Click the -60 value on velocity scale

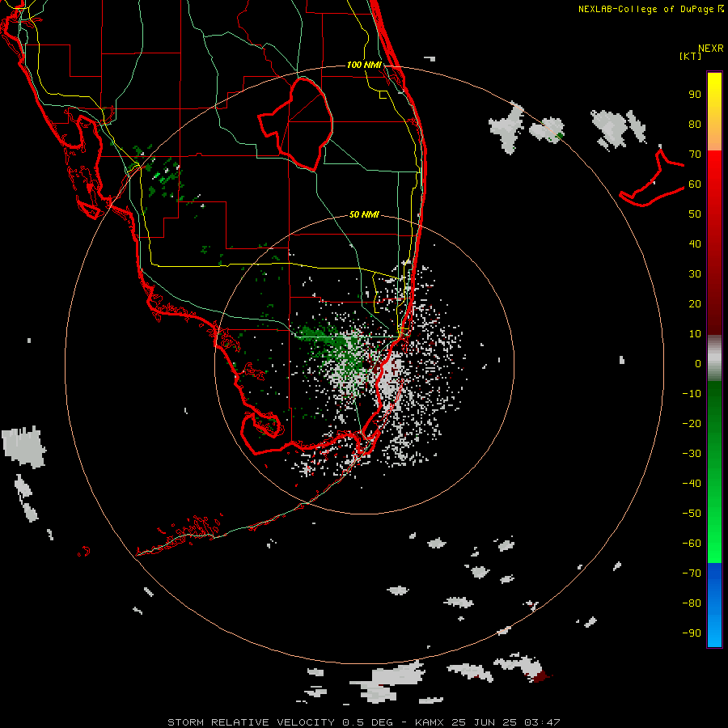692,544
